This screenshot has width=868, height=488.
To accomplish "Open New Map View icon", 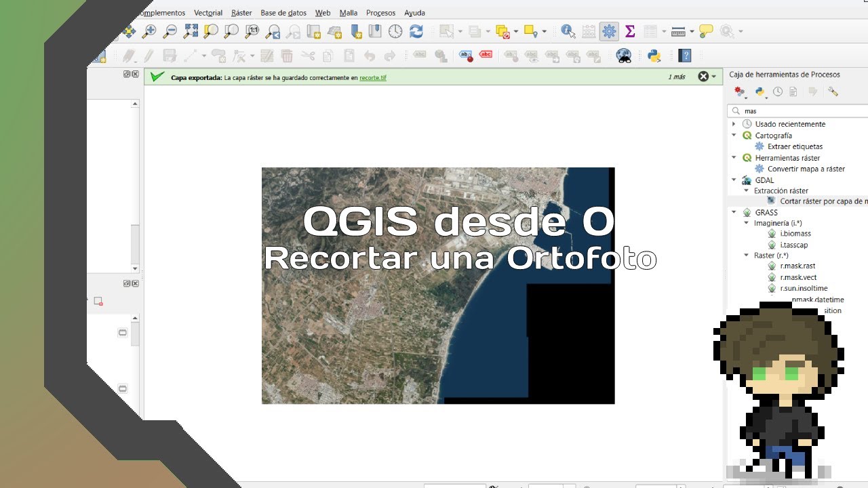I will (313, 31).
